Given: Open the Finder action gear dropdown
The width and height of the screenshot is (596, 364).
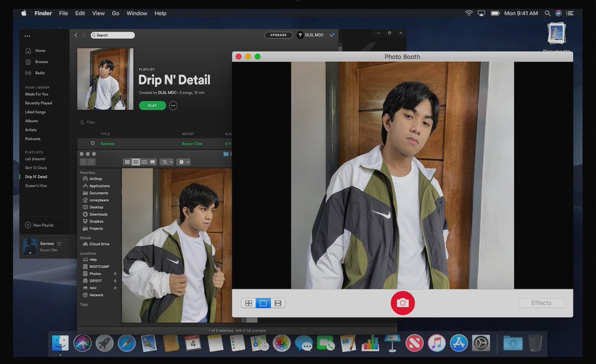Looking at the screenshot, I should [x=183, y=162].
